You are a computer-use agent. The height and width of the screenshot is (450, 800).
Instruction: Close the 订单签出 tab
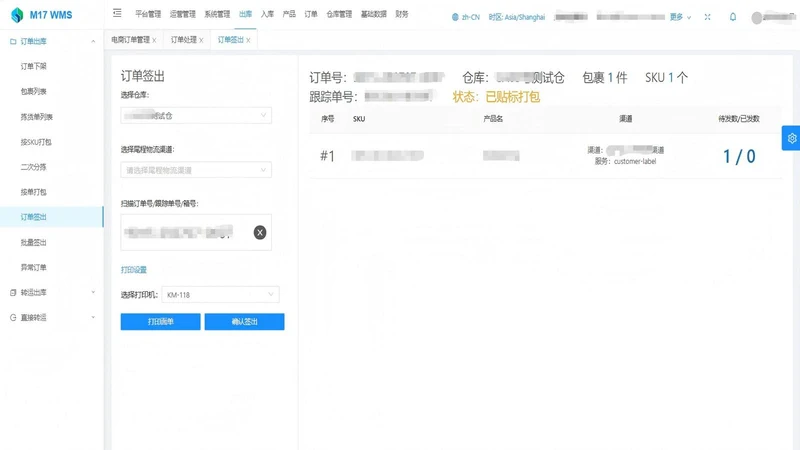click(248, 40)
